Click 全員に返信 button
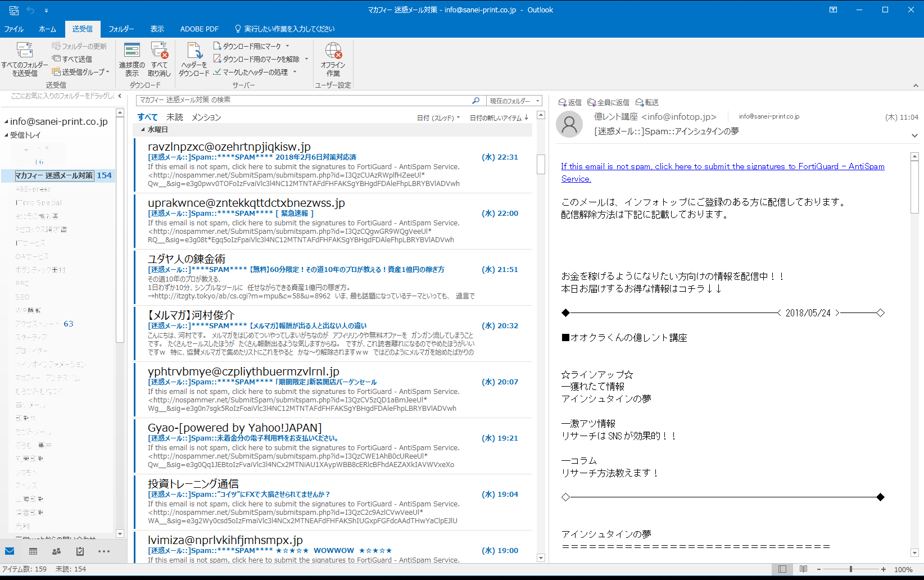Screen dimensions: 924x580 click(x=608, y=102)
